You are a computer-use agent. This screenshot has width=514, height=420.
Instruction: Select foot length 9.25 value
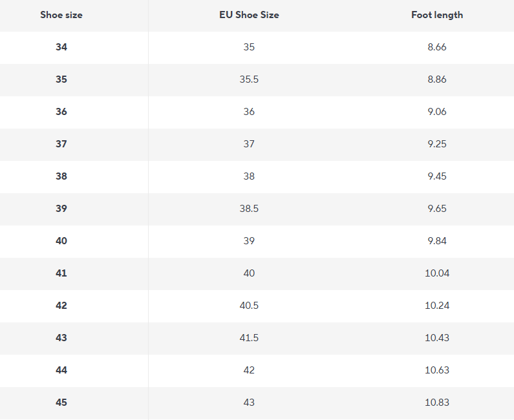437,144
